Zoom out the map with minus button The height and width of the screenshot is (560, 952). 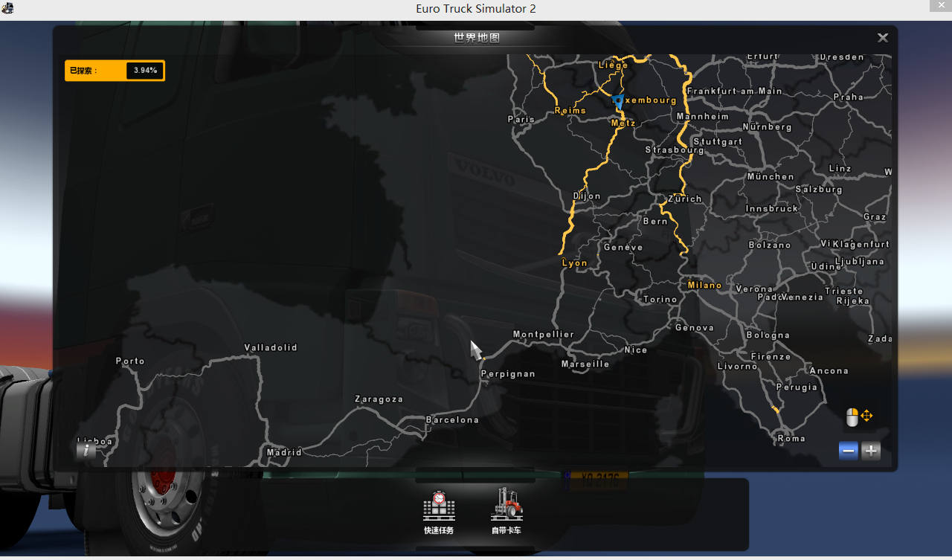click(849, 451)
